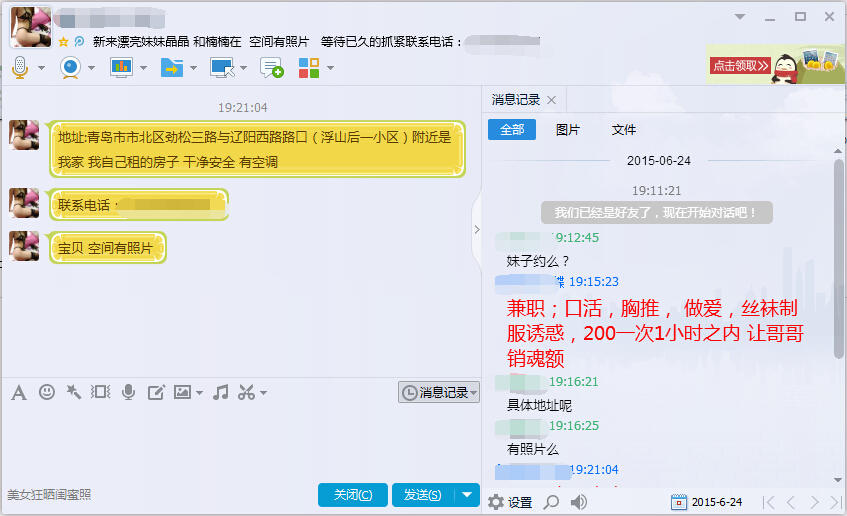Insert a picture icon
Viewport: 847px width, 516px height.
click(x=182, y=392)
